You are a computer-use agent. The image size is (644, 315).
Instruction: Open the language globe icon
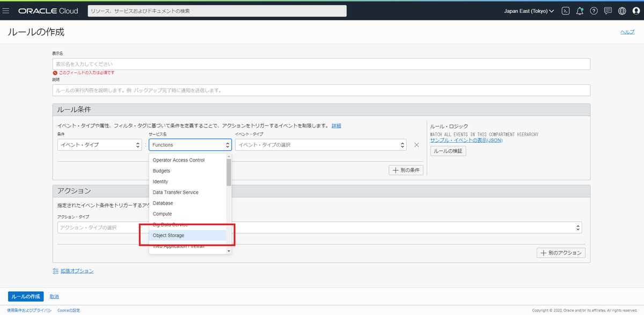(622, 11)
